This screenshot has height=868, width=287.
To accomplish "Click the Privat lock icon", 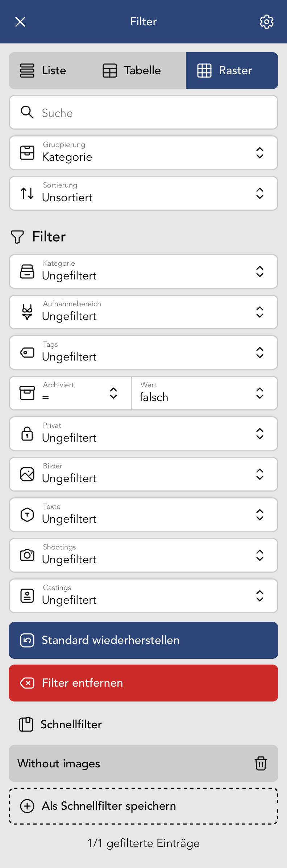I will pyautogui.click(x=27, y=434).
